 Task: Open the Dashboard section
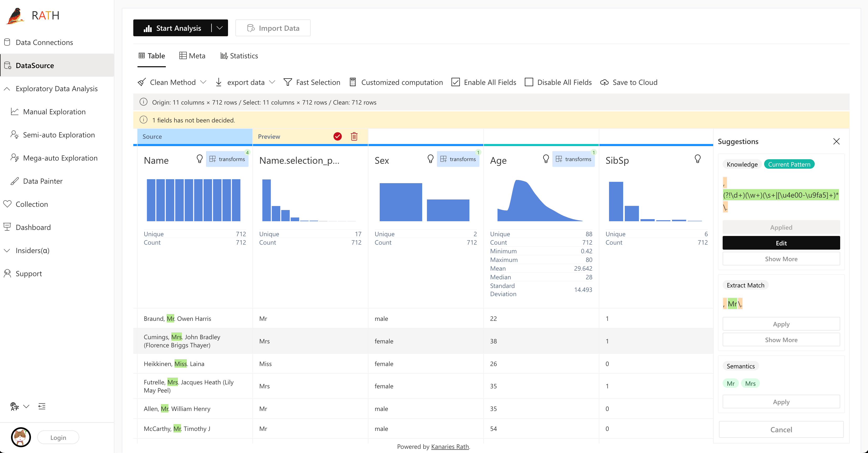tap(33, 227)
